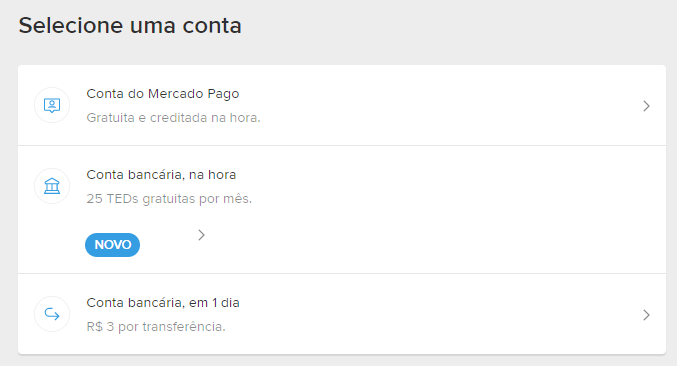
Task: Select Conta bancária, na hora title
Action: 161,175
